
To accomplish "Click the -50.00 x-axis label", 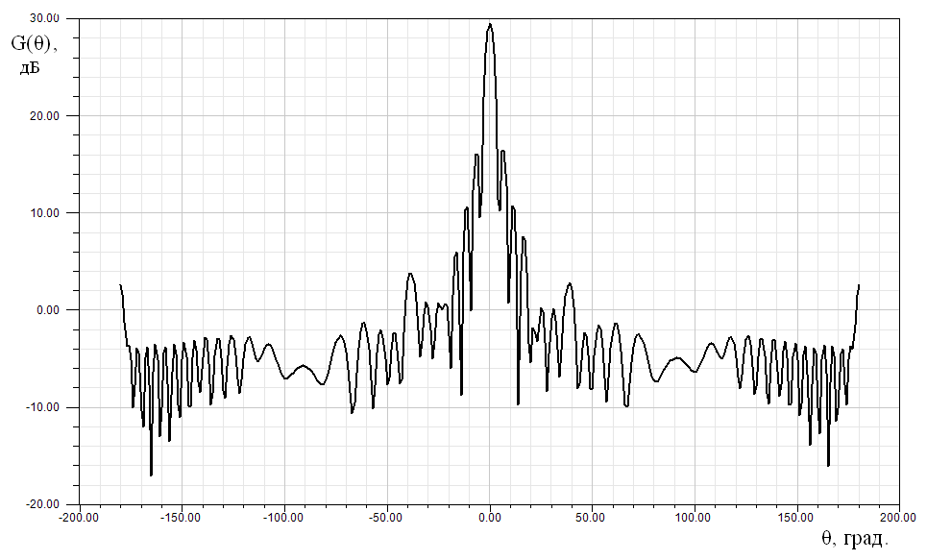I will point(386,518).
